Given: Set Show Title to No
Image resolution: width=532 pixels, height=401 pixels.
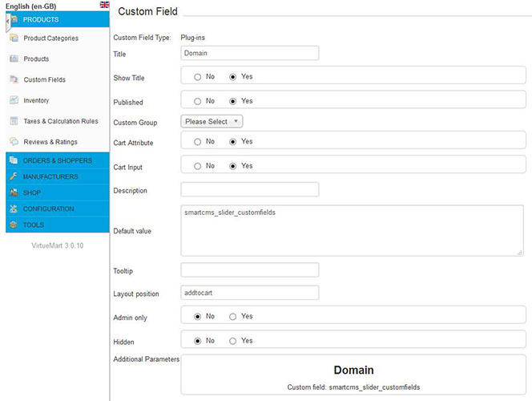Looking at the screenshot, I should coord(197,77).
